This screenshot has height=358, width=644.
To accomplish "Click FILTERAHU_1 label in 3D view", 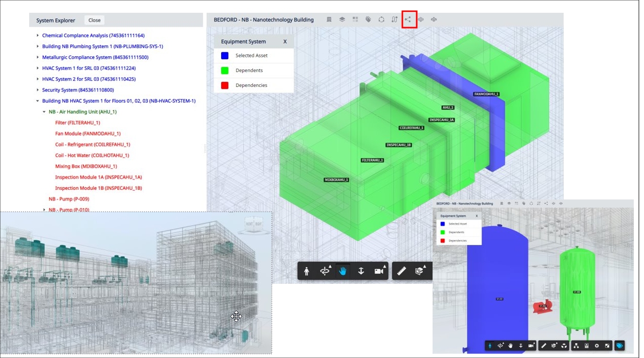I will [373, 160].
